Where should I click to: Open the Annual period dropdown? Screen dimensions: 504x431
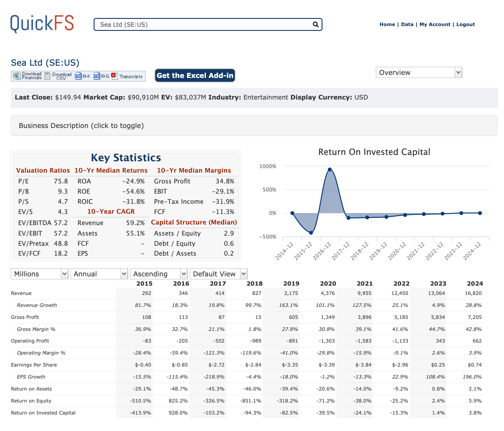pos(99,274)
